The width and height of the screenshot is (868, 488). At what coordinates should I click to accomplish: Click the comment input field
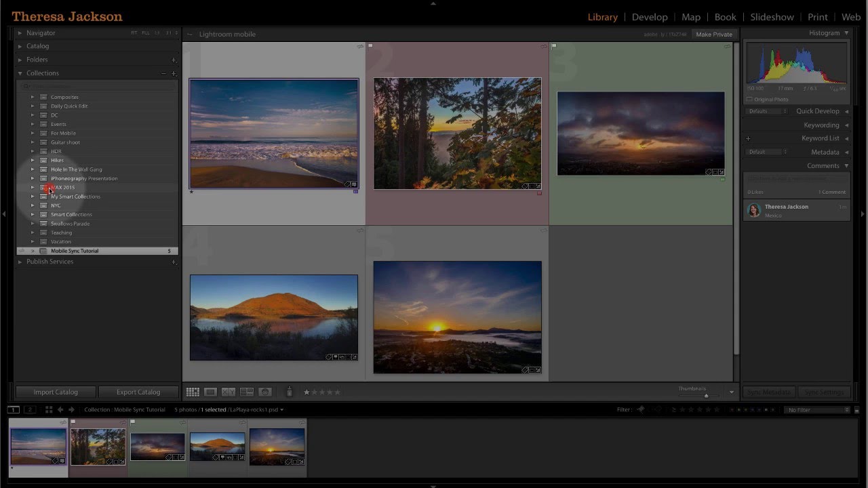coord(796,179)
